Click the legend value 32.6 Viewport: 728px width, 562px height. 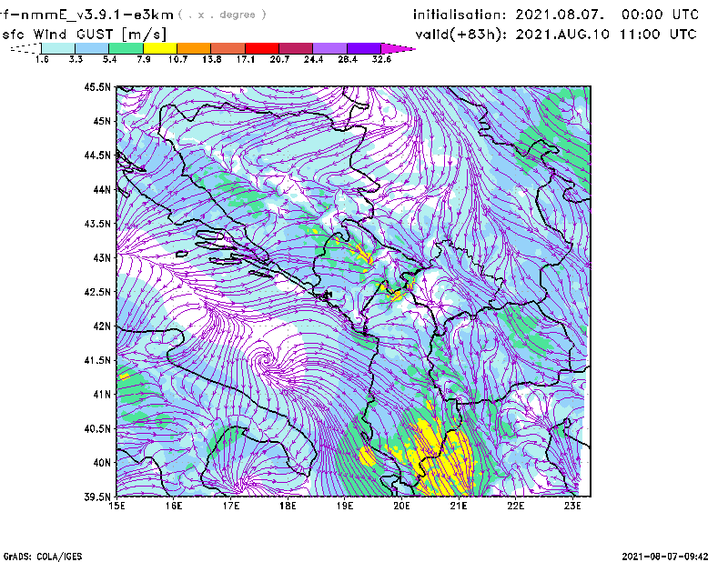(381, 59)
